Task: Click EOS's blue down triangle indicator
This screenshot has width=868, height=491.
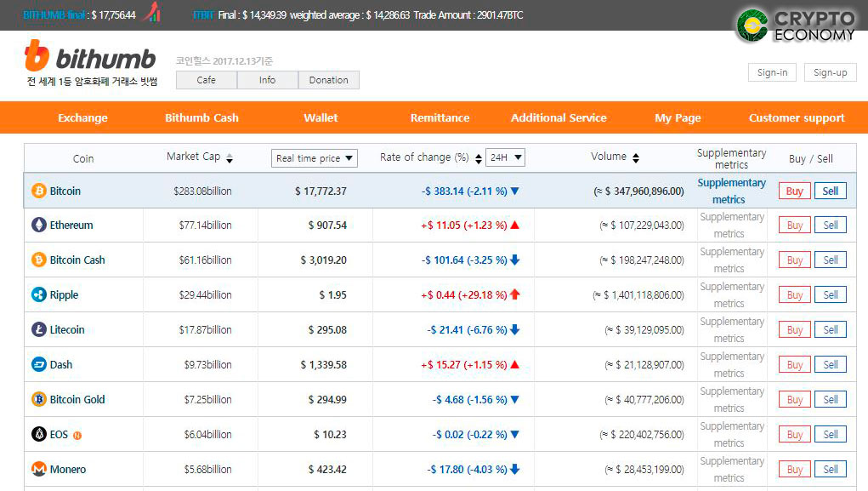Action: pos(515,434)
